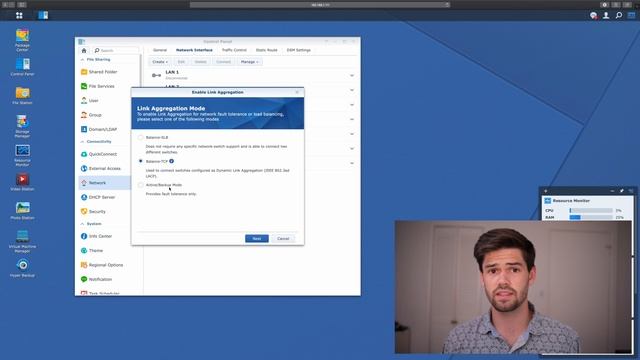
Task: Close the Enable Link Aggregation dialog
Action: [297, 92]
